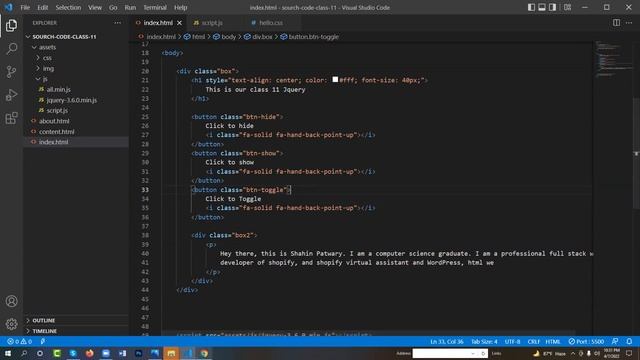
Task: Change Tab Size: 4 indentation setting
Action: 484,341
